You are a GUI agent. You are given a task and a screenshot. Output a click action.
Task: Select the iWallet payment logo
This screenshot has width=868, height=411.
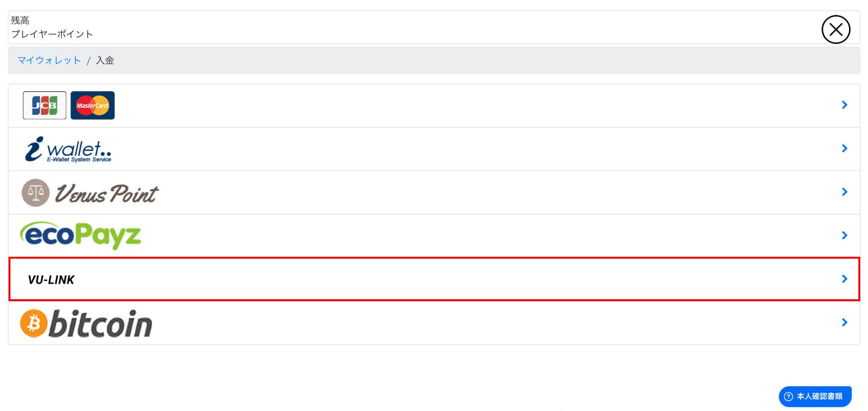click(68, 149)
